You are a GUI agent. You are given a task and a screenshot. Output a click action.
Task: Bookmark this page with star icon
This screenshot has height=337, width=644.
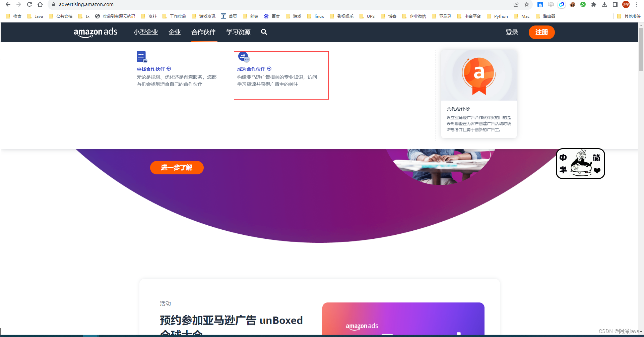click(x=527, y=4)
